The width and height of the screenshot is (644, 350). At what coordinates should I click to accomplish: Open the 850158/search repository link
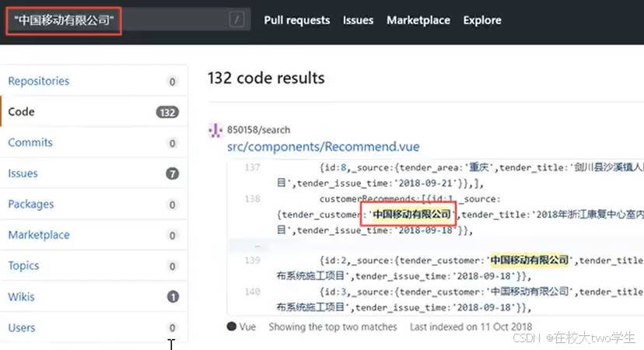(259, 130)
